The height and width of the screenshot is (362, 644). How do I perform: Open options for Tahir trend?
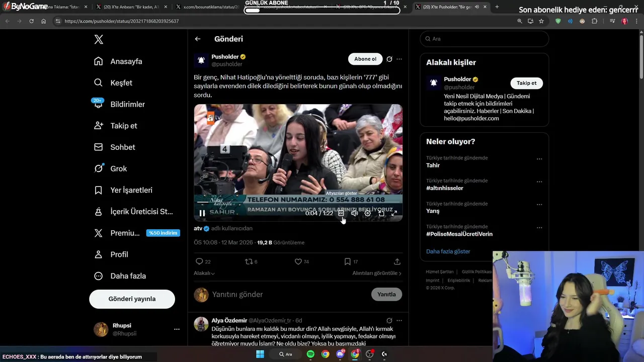539,159
